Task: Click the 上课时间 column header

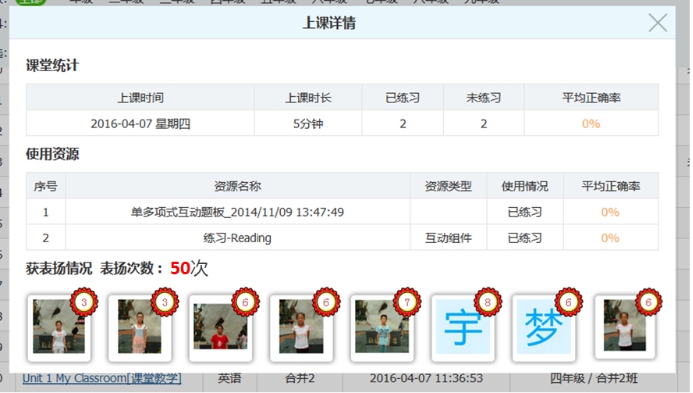Action: 140,98
